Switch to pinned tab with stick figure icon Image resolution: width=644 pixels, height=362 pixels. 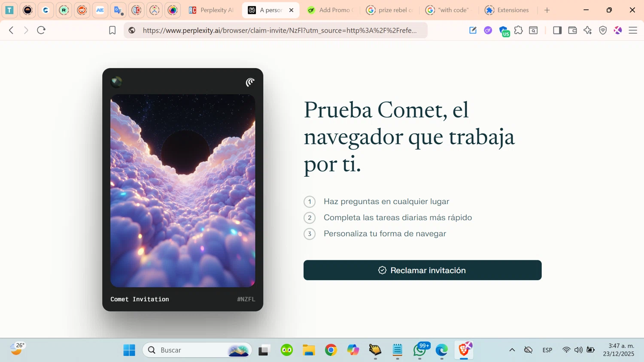point(155,10)
